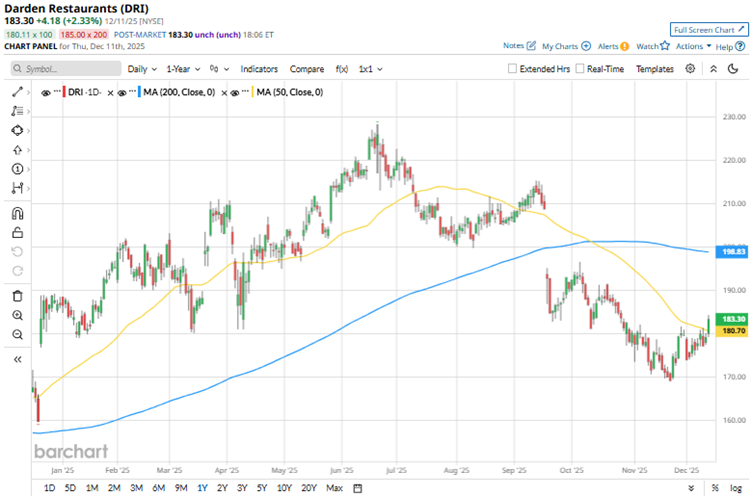Click the Symbol search input field
Image resolution: width=752 pixels, height=496 pixels.
click(65, 69)
